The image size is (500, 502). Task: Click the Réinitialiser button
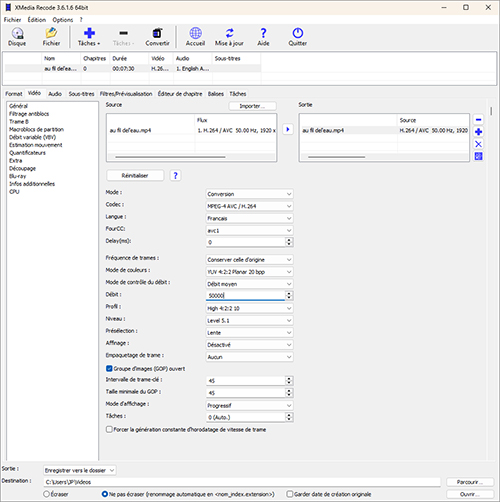[x=135, y=175]
